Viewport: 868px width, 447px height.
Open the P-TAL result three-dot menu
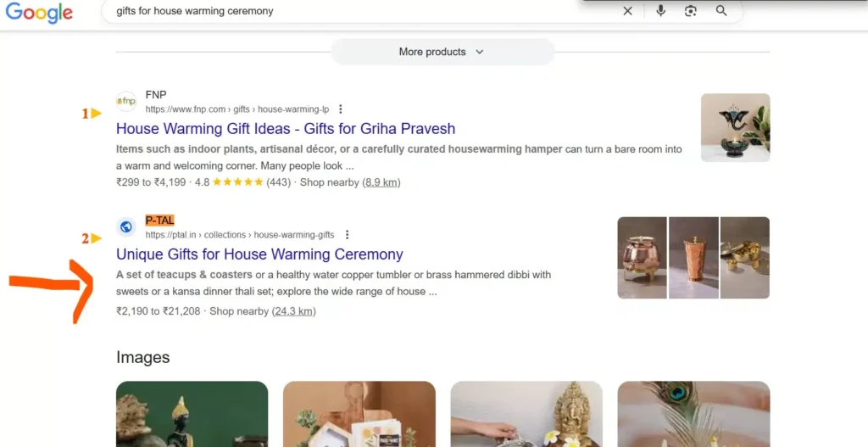(347, 235)
